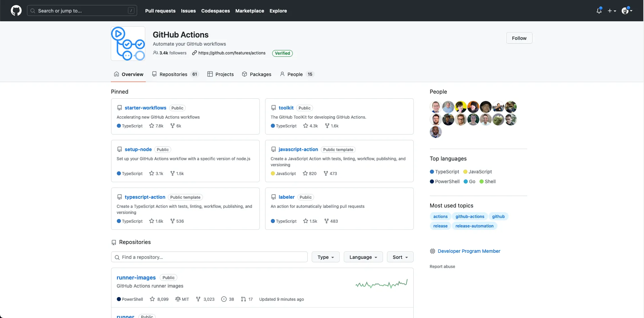Expand the Type filter dropdown
The image size is (644, 318).
[326, 257]
